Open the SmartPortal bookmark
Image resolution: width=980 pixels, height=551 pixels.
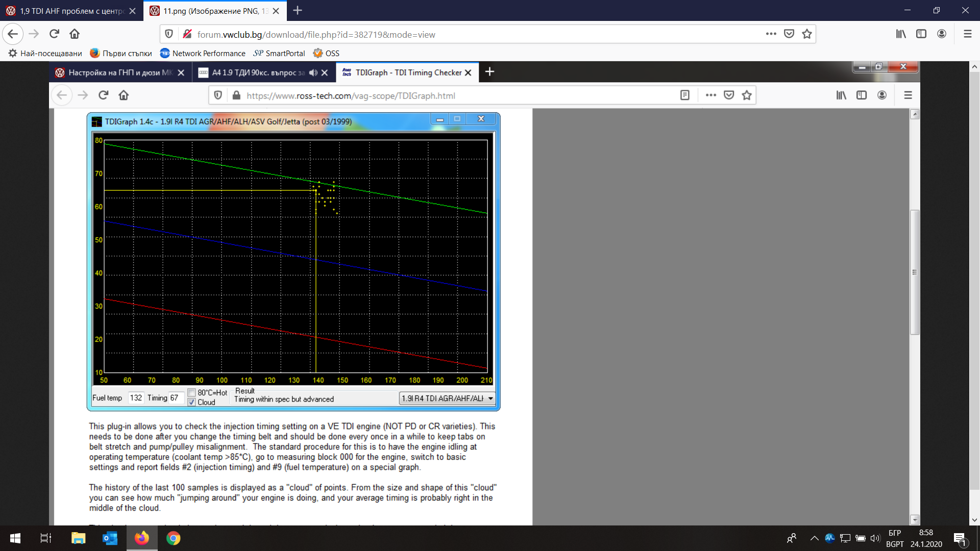(x=279, y=53)
